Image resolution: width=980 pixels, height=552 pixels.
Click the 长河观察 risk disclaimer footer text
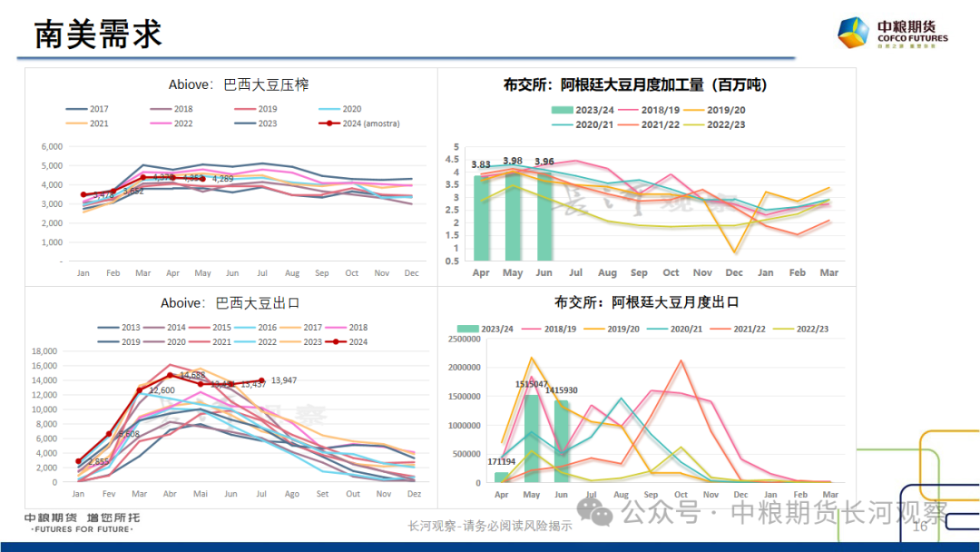[489, 526]
